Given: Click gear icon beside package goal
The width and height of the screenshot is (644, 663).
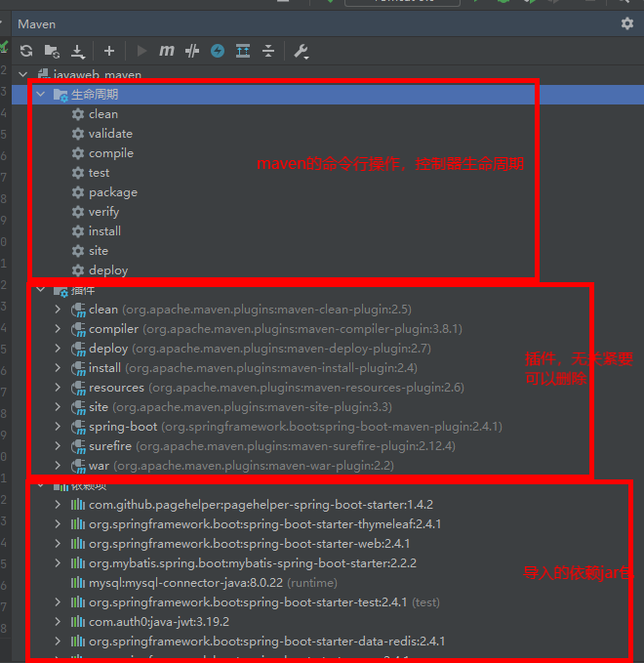Looking at the screenshot, I should (78, 192).
